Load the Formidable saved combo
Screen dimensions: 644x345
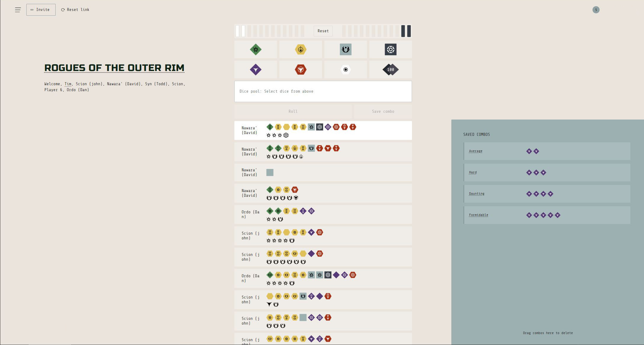point(478,215)
